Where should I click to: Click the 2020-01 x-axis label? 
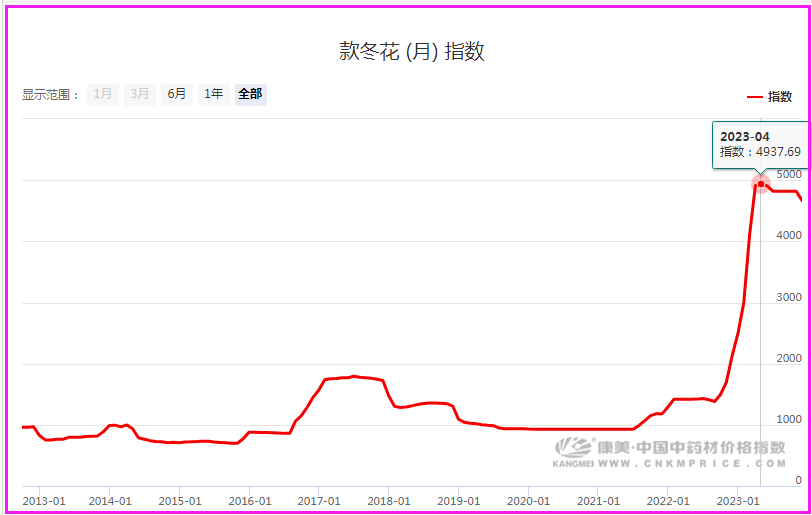pyautogui.click(x=528, y=501)
